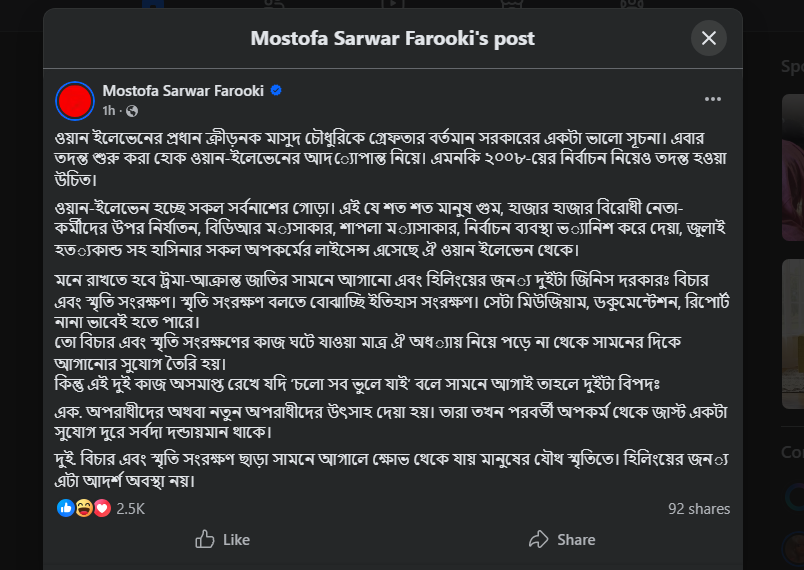Click the blue verified badge icon
The height and width of the screenshot is (570, 804).
tap(276, 90)
